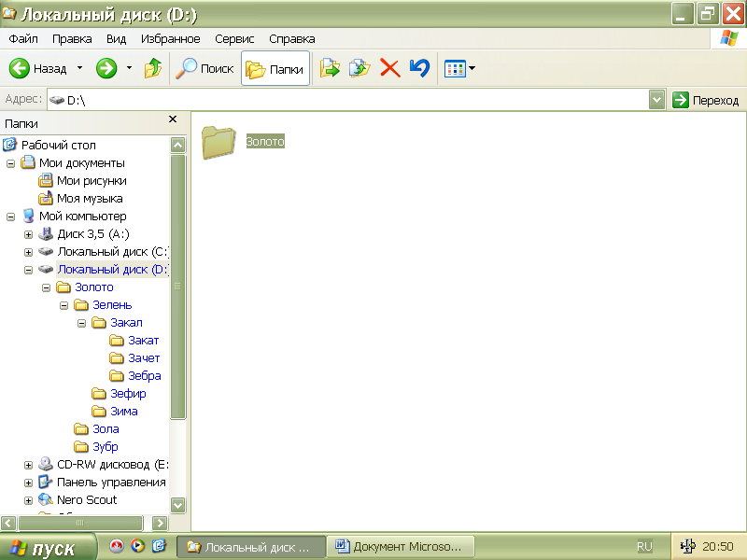
Task: Collapse the Мой компьютер node
Action: click(10, 217)
